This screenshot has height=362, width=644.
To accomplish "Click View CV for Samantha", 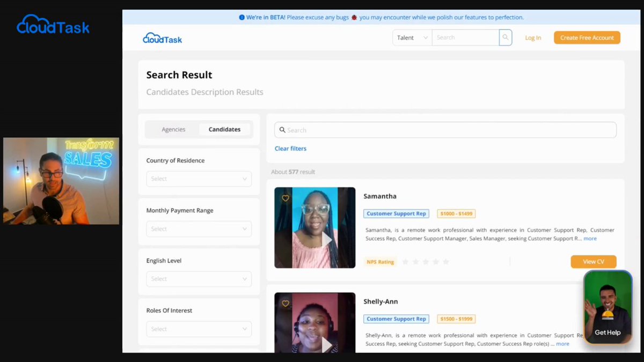I will click(594, 262).
